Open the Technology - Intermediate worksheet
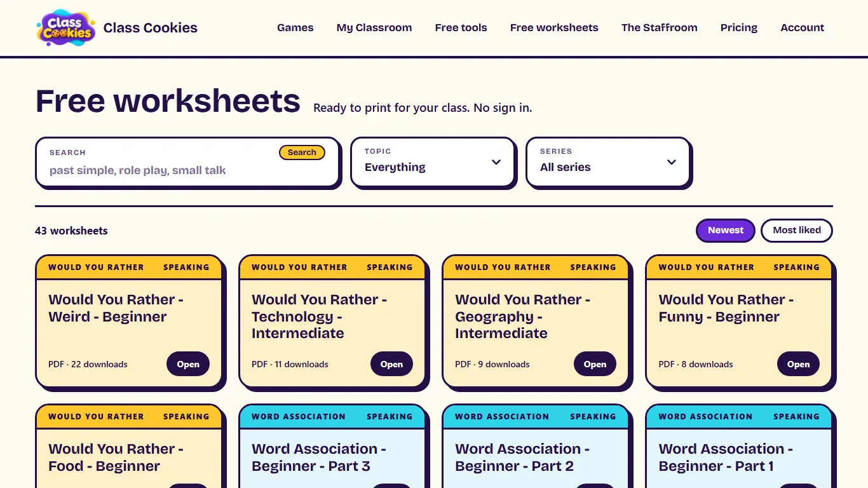 [391, 364]
